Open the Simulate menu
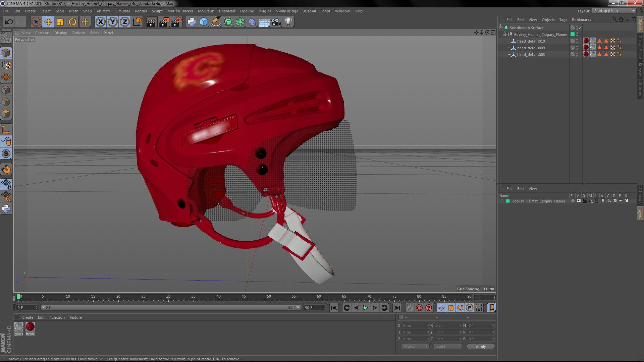 tap(122, 11)
